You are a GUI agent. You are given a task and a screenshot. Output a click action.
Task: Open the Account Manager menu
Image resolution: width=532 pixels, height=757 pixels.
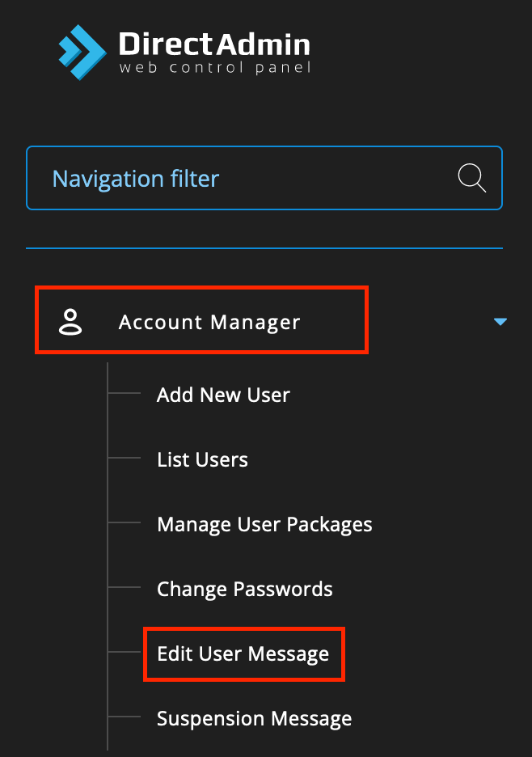(209, 322)
